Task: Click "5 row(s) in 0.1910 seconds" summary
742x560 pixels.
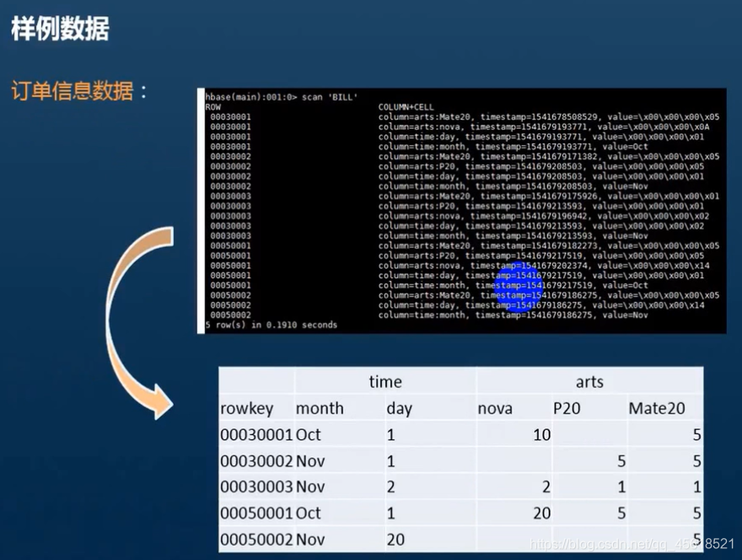Action: 272,326
